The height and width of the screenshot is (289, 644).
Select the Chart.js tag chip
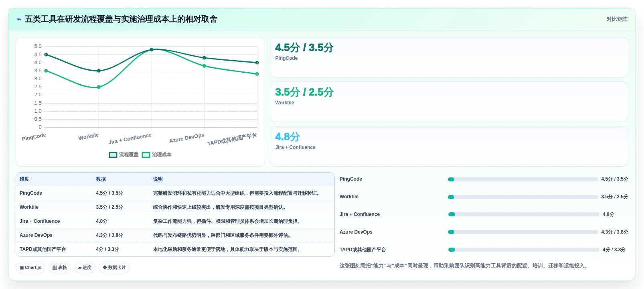point(30,267)
